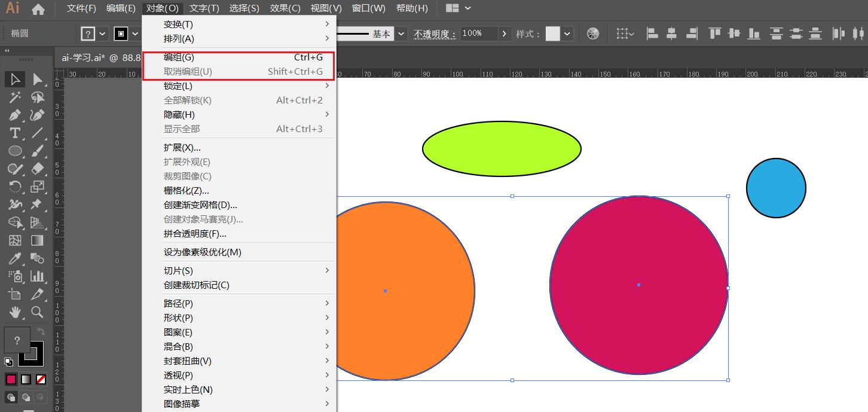
Task: Reset default fill and stroke
Action: coord(9,362)
